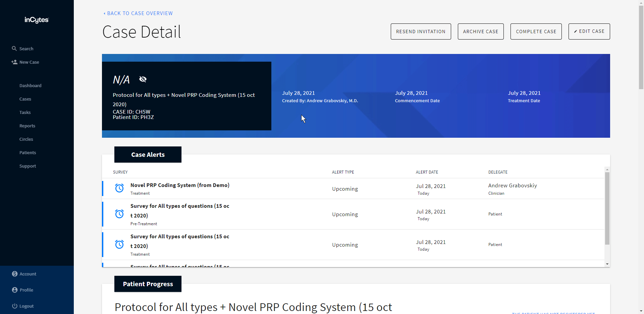Click alarm clock icon for Novel PRP survey
The height and width of the screenshot is (314, 644).
click(x=119, y=188)
